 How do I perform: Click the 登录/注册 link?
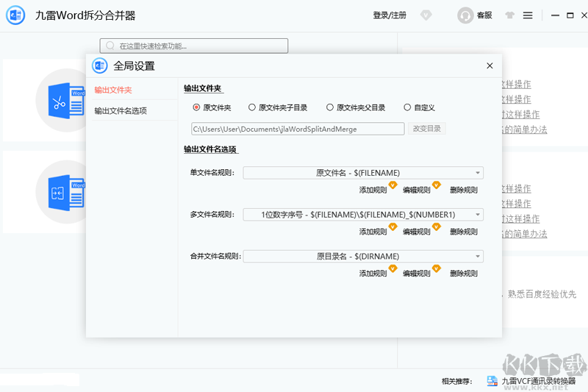(390, 15)
